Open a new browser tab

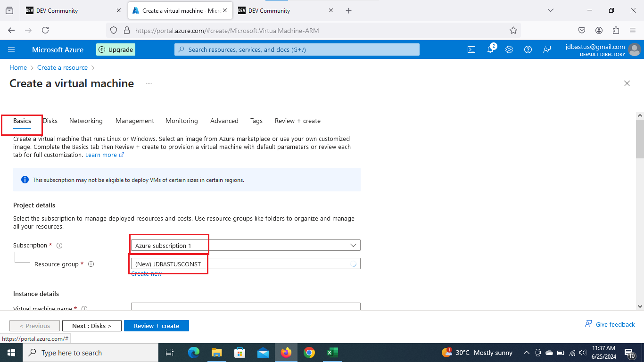tap(349, 10)
